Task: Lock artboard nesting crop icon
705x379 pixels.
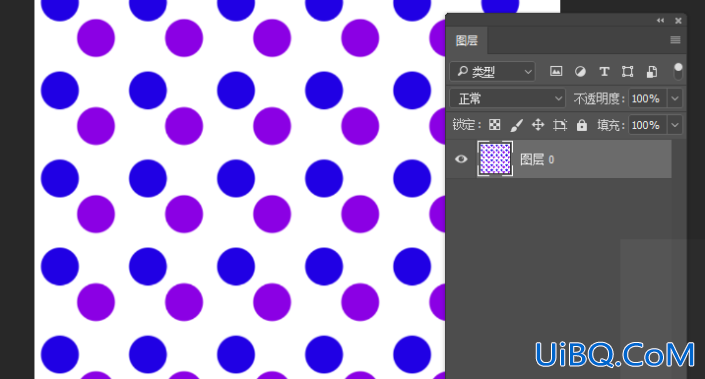Action: tap(560, 125)
